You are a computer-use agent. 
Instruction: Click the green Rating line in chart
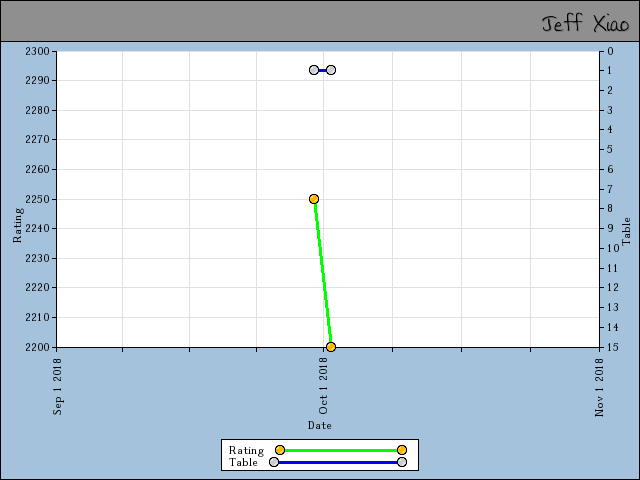tap(322, 273)
